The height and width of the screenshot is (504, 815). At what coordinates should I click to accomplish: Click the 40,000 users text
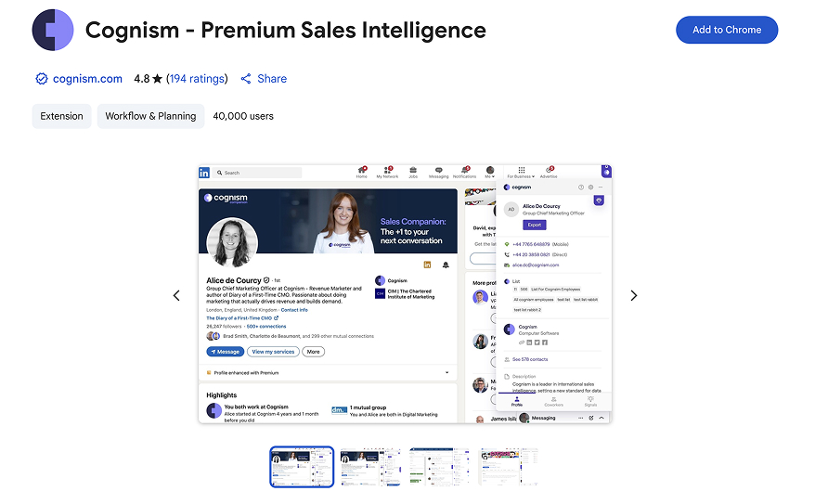243,116
